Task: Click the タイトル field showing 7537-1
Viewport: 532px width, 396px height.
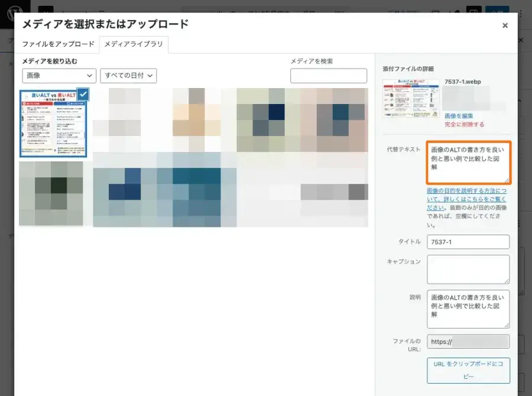Action: point(468,242)
